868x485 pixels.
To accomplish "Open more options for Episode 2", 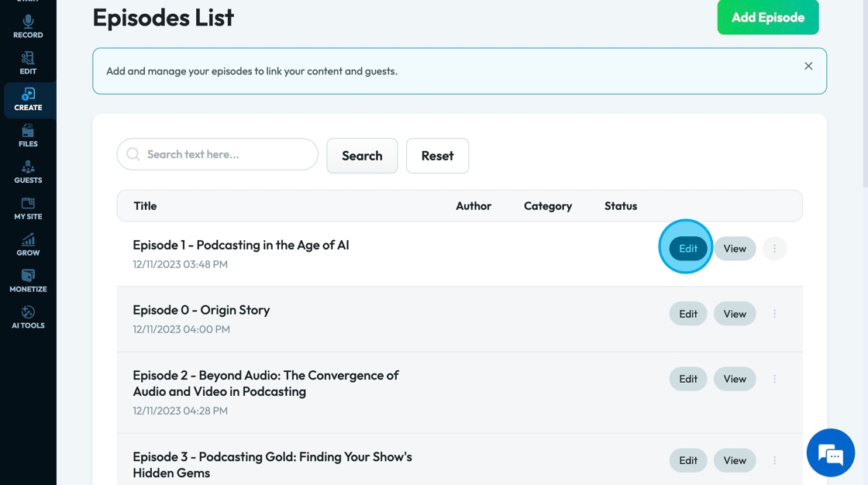I will click(x=774, y=379).
